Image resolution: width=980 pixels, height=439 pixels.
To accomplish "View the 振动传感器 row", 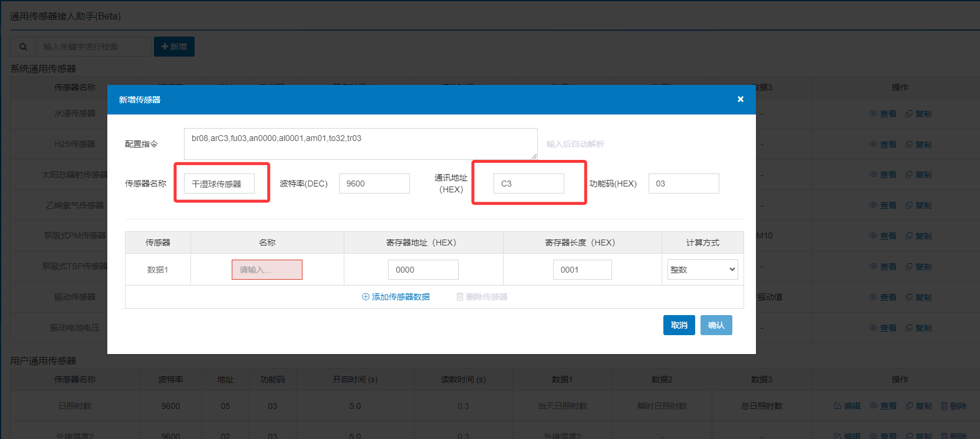I will [x=883, y=297].
